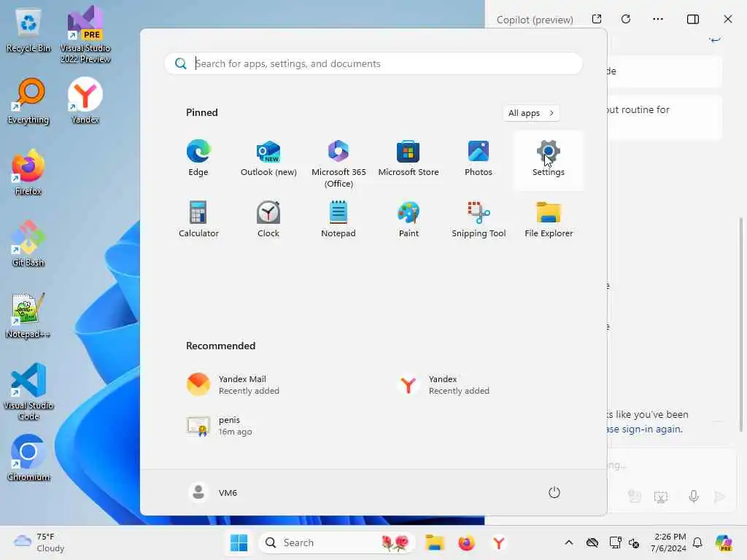Expand the All apps list
Screen dimensions: 747x560
[531, 113]
